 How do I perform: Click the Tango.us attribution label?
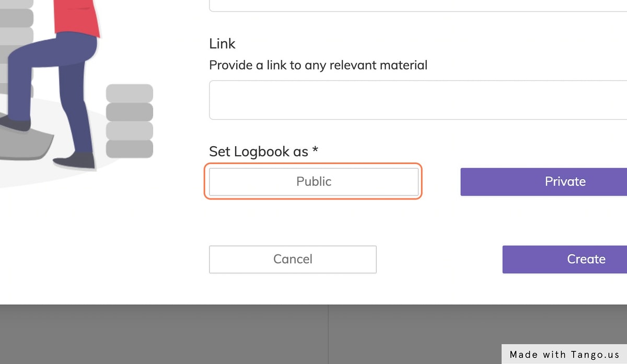click(564, 355)
